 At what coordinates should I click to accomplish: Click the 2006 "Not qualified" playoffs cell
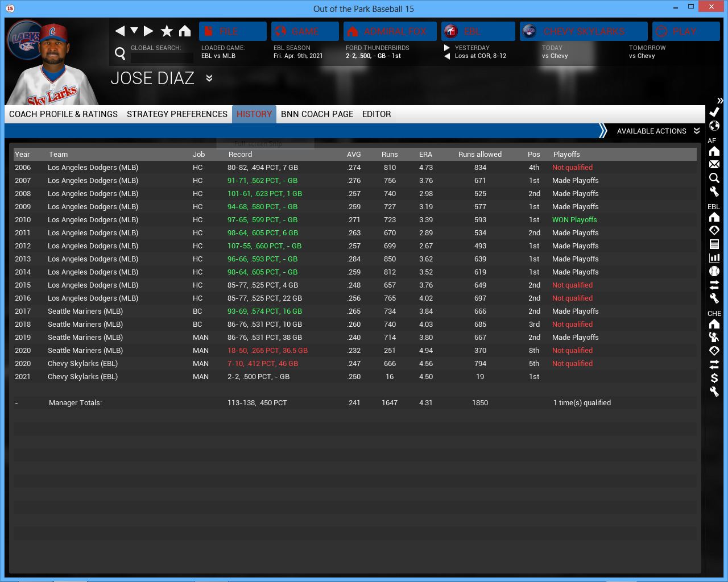click(572, 168)
